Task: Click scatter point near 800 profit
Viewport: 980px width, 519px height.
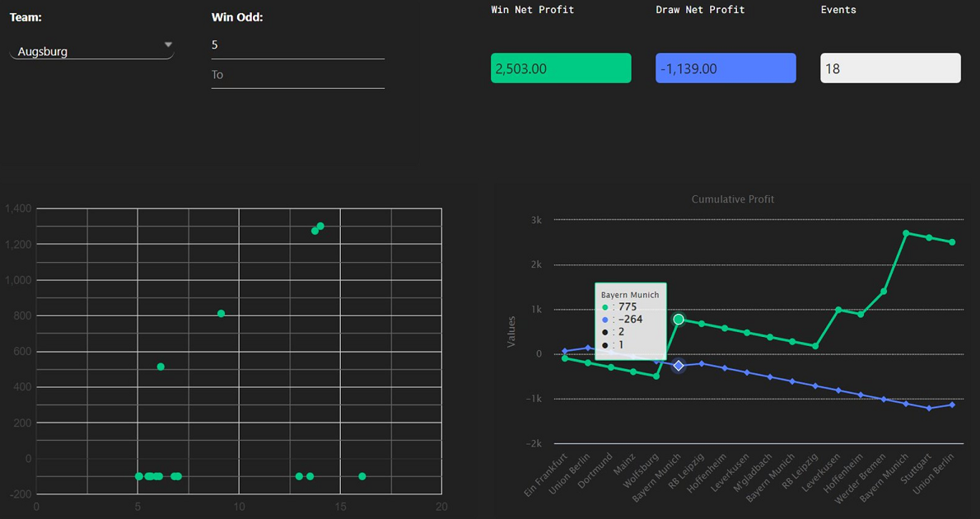Action: pos(221,313)
